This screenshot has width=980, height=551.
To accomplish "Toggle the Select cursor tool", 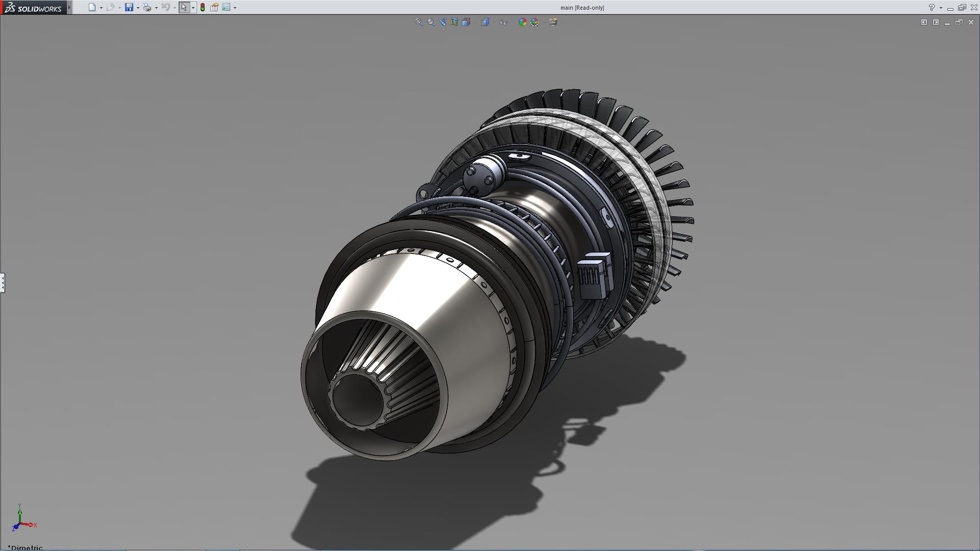I will click(184, 7).
